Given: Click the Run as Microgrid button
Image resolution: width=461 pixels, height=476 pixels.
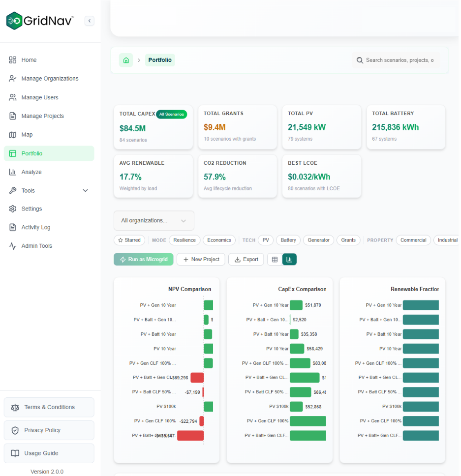Looking at the screenshot, I should point(143,259).
